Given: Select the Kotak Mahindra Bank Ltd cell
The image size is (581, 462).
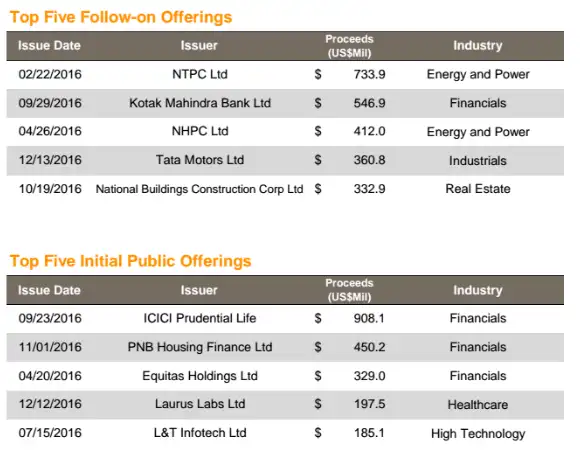Looking at the screenshot, I should (200, 103).
